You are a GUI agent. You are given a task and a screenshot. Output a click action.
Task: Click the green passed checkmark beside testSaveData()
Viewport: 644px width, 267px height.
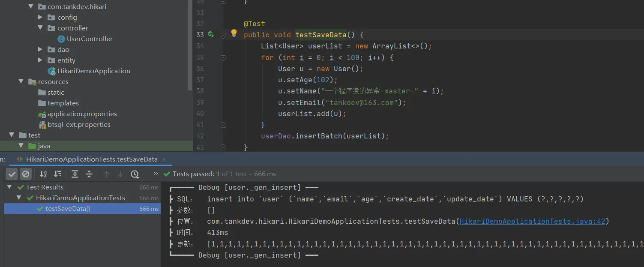(40, 209)
